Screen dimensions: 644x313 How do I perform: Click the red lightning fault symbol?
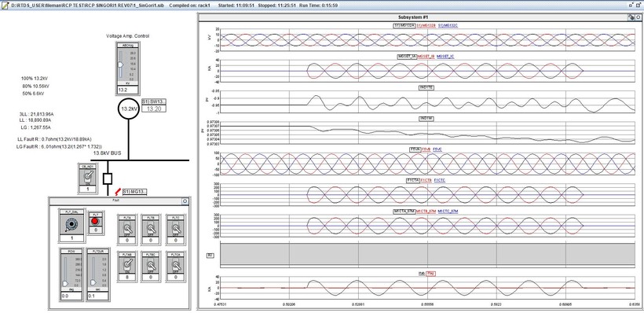click(119, 191)
